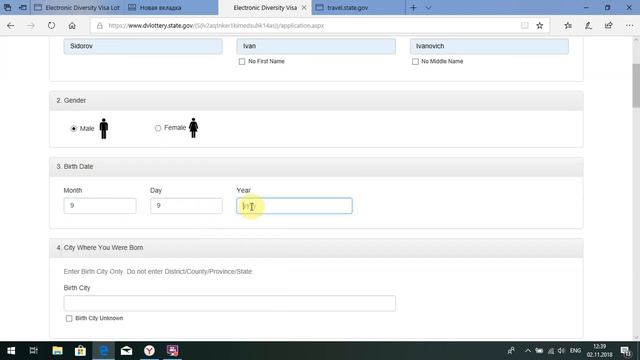Click the last name field Sidorov
The width and height of the screenshot is (640, 360).
click(143, 46)
